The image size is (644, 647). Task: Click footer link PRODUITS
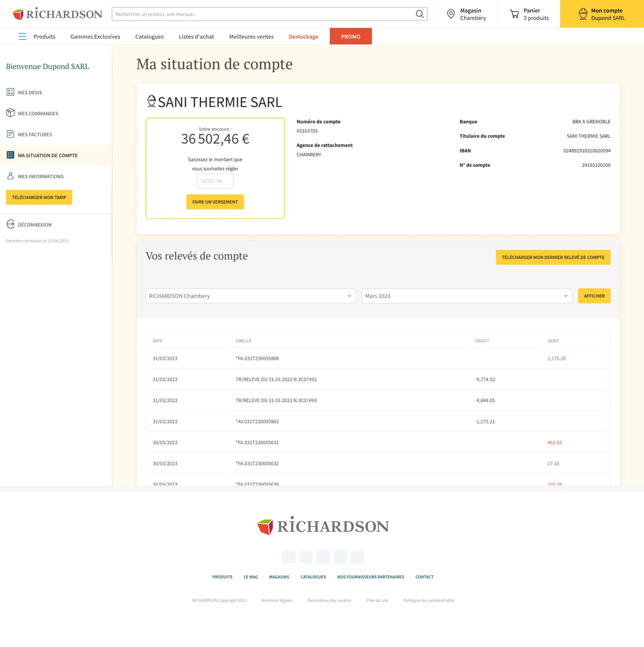point(222,577)
